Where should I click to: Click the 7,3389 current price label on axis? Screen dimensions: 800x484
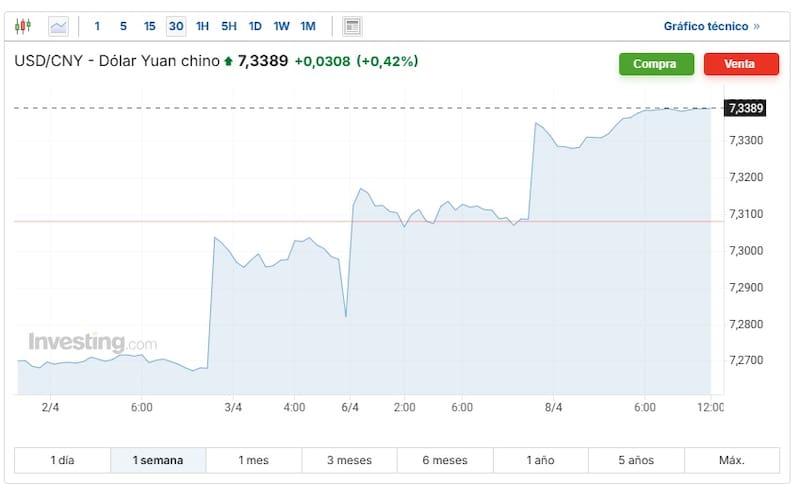pyautogui.click(x=746, y=108)
